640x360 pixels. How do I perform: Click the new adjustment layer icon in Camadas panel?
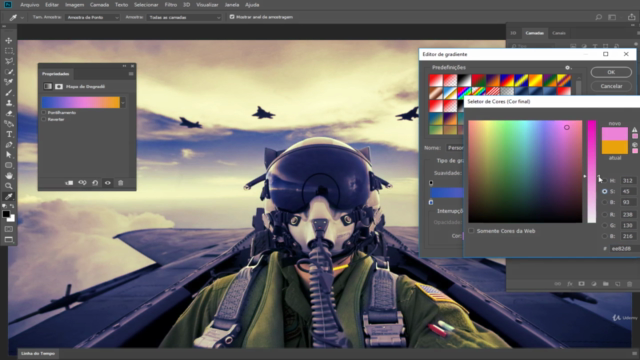(594, 284)
